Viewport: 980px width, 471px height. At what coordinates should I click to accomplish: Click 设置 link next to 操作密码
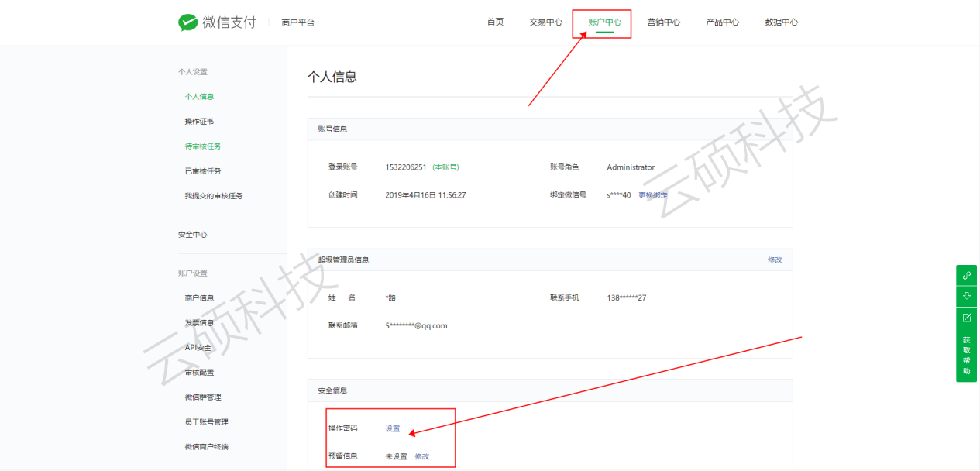[x=393, y=428]
